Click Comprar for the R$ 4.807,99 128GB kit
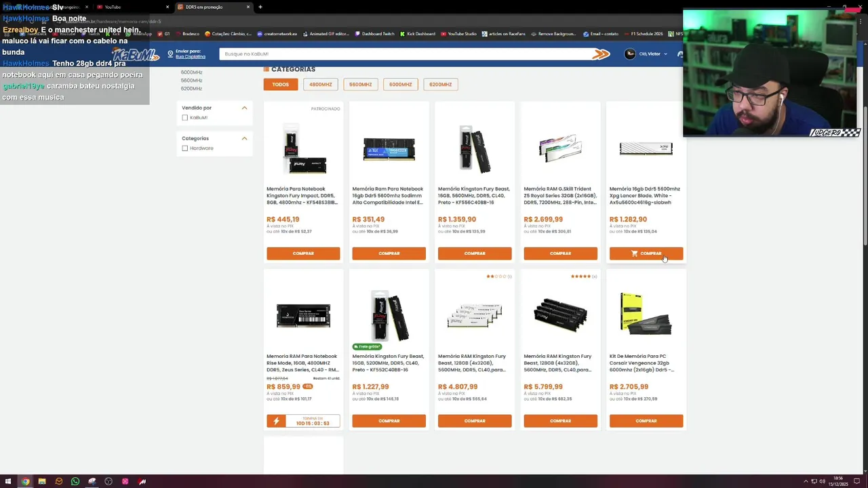This screenshot has width=868, height=488. 475,421
